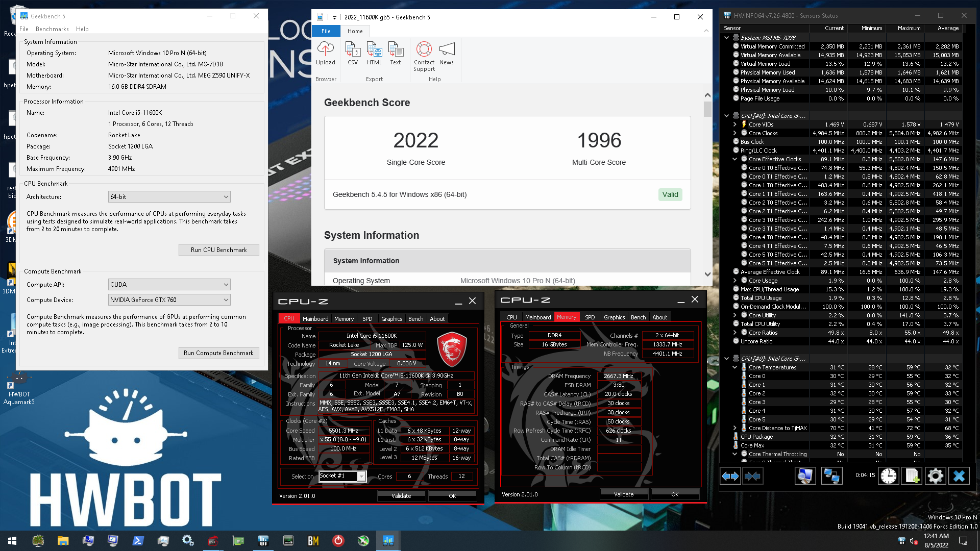Start HWiNFO logging with sheet-plus icon
Screen dimensions: 980x551
tap(912, 476)
